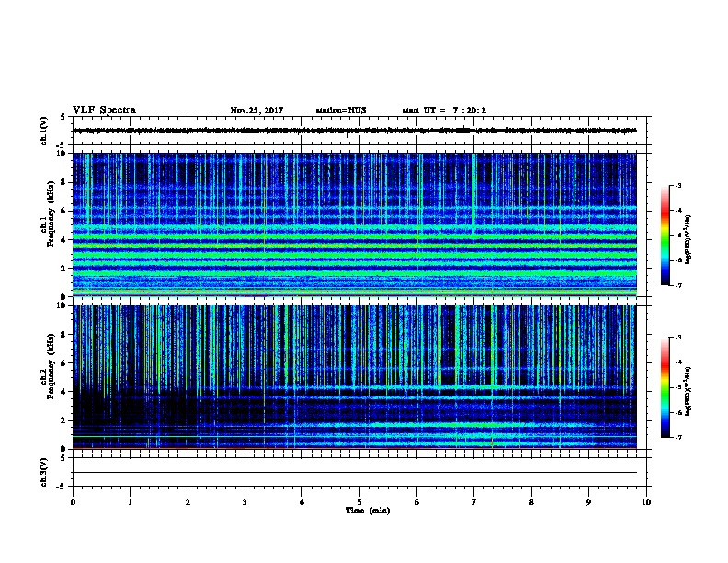Click the 'ch.3(V)' y-axis label
728x563 pixels.
coord(43,472)
